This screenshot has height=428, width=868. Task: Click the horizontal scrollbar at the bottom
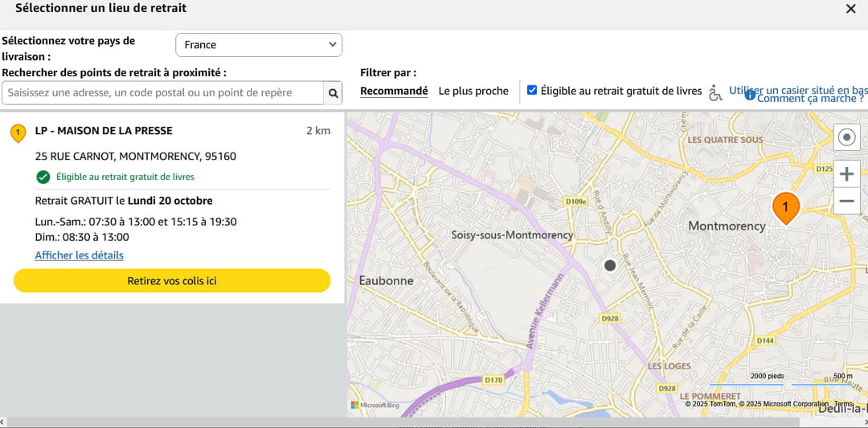[434, 422]
